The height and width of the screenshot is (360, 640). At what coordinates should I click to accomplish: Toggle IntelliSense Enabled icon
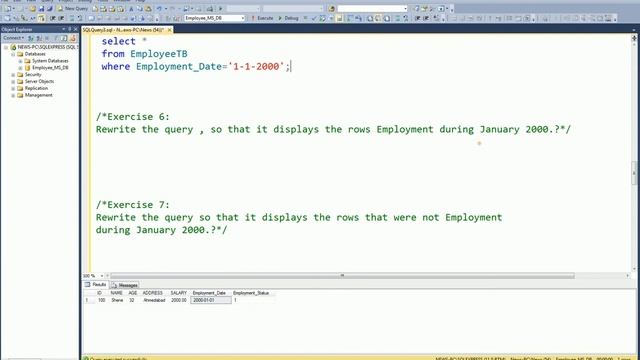click(x=340, y=18)
